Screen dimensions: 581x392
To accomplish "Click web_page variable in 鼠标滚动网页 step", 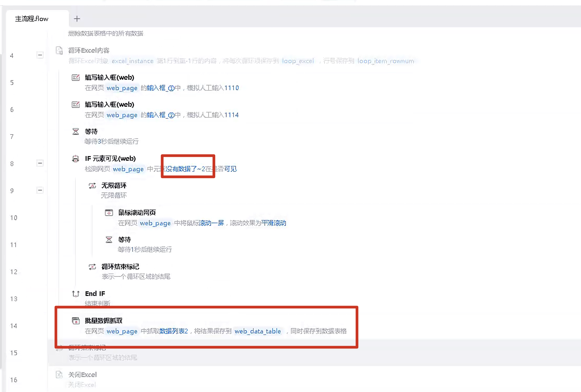I will [x=155, y=223].
